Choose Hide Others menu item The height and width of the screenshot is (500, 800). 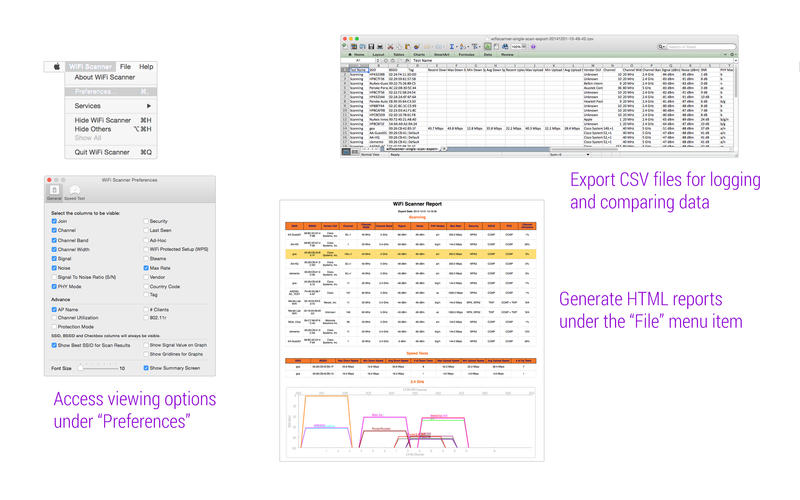pos(111,129)
